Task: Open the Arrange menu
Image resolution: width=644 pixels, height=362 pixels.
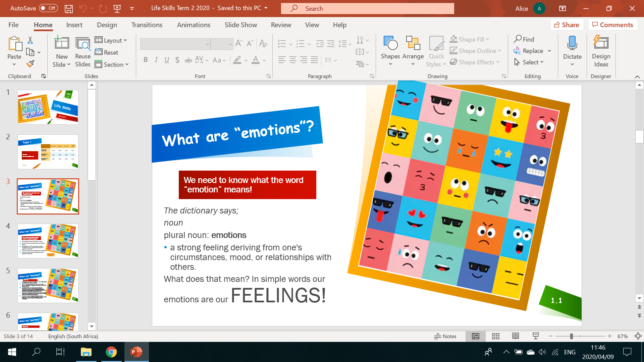Action: [413, 51]
